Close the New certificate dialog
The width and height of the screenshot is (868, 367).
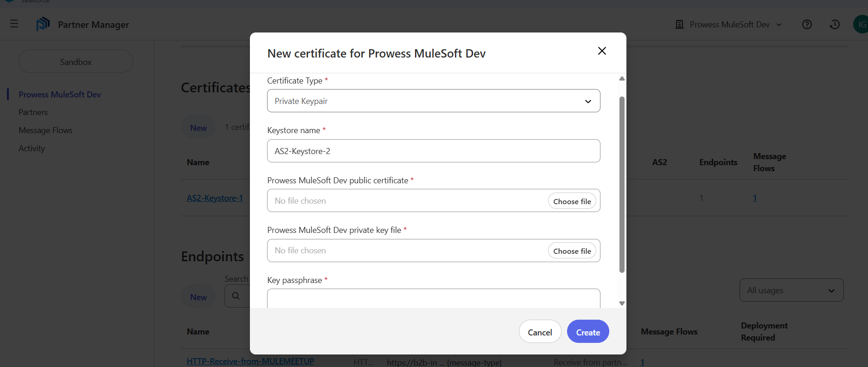click(602, 51)
